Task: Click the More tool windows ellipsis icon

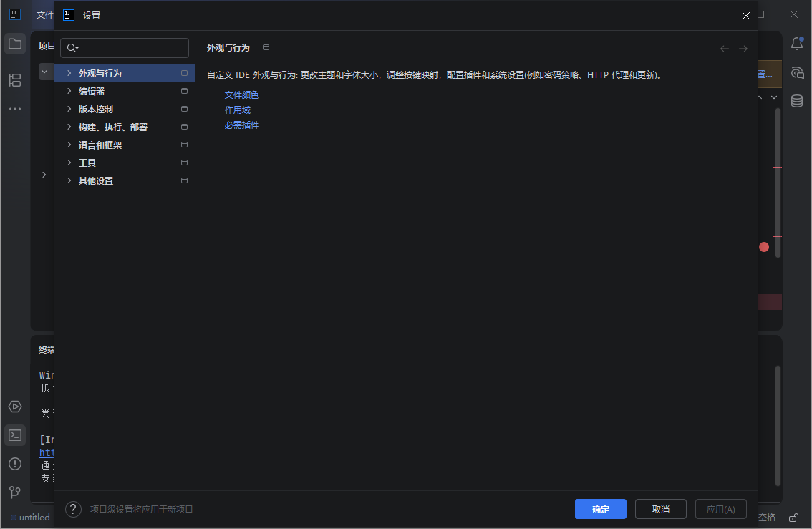Action: pyautogui.click(x=14, y=108)
